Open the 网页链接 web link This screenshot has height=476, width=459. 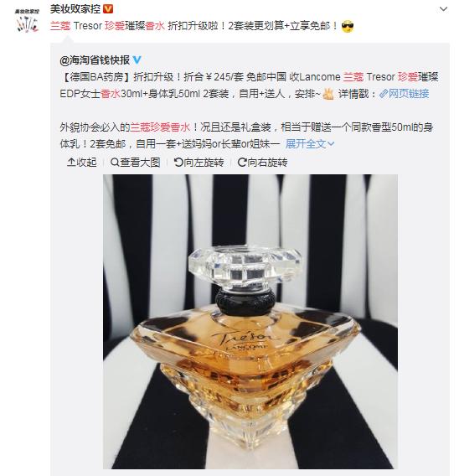409,94
